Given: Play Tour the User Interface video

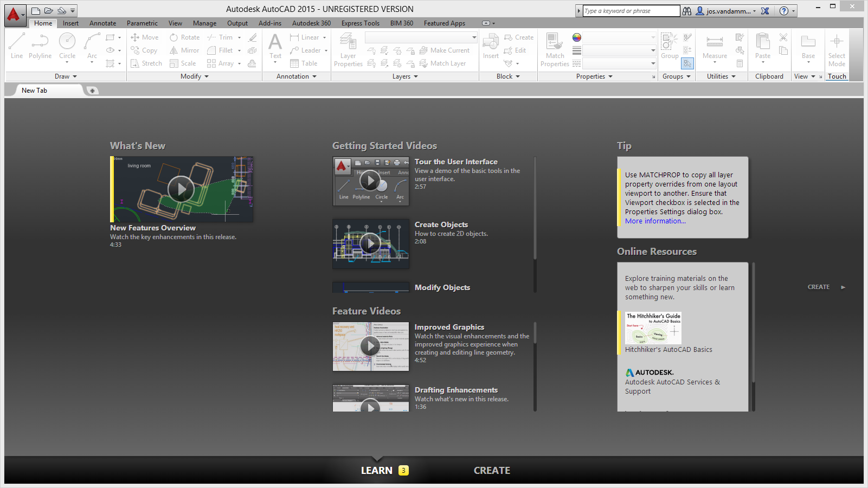Looking at the screenshot, I should [371, 181].
